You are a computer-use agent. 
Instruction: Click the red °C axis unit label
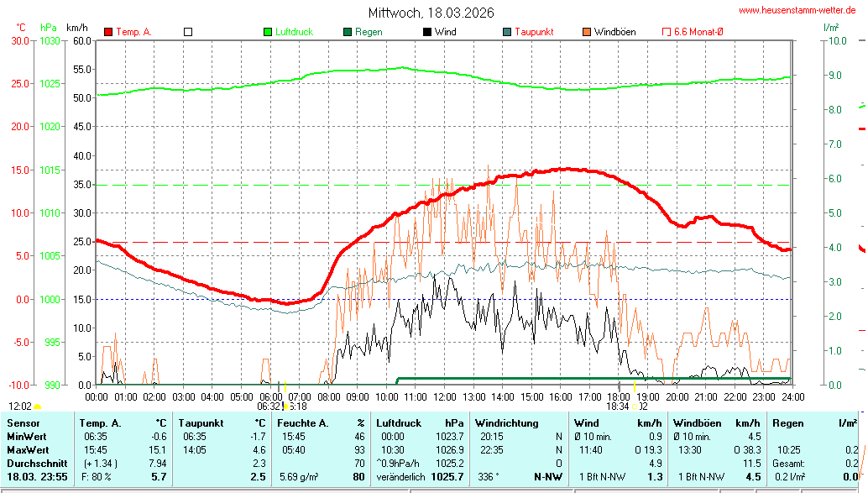coord(21,28)
